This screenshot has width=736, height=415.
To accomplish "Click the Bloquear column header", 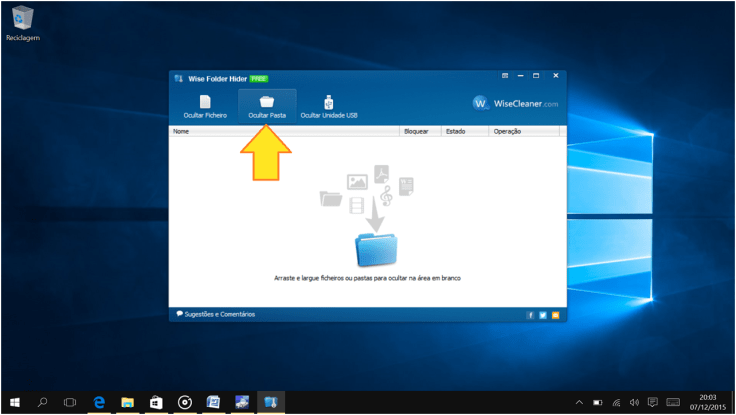I will 416,131.
